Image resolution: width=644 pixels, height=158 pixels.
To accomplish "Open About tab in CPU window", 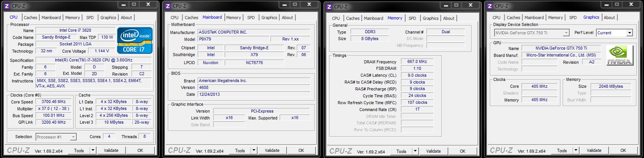I will [126, 18].
